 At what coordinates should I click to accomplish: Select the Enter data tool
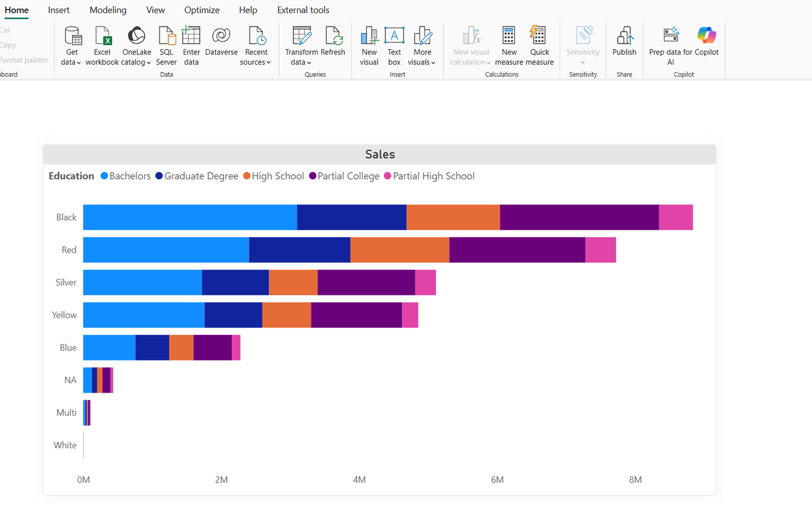[191, 46]
